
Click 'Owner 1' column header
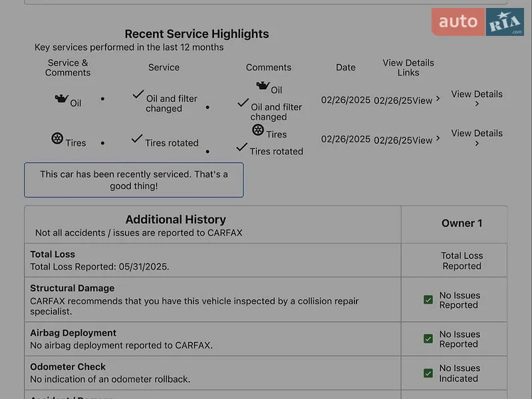462,223
